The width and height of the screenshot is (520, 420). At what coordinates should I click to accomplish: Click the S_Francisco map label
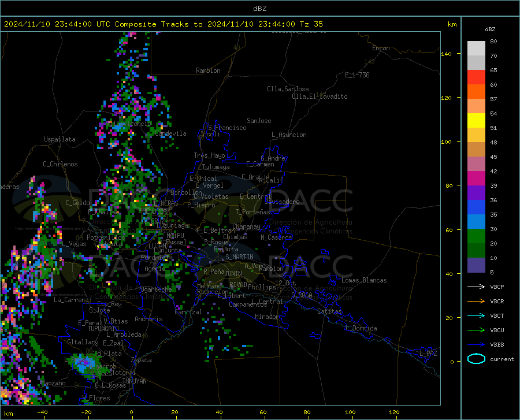227,128
